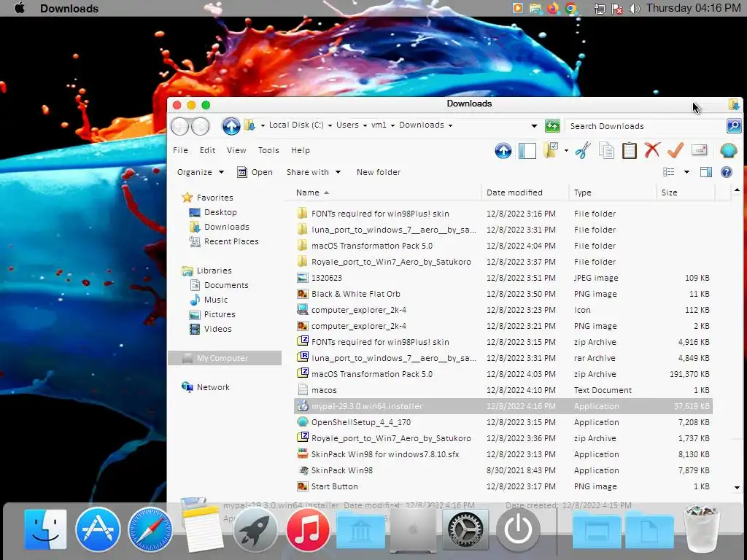Open System Preferences gear dock icon
Viewport: 747px width, 560px height.
click(x=465, y=529)
